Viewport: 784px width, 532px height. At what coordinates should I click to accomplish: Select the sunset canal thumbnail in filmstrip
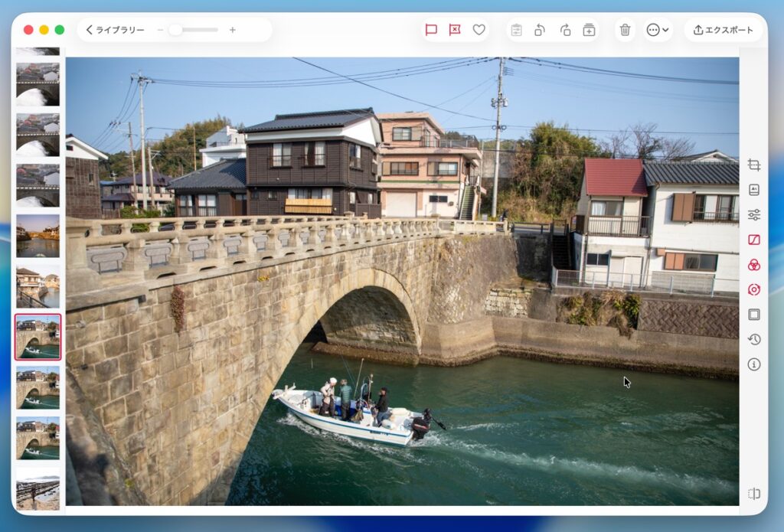click(x=38, y=237)
